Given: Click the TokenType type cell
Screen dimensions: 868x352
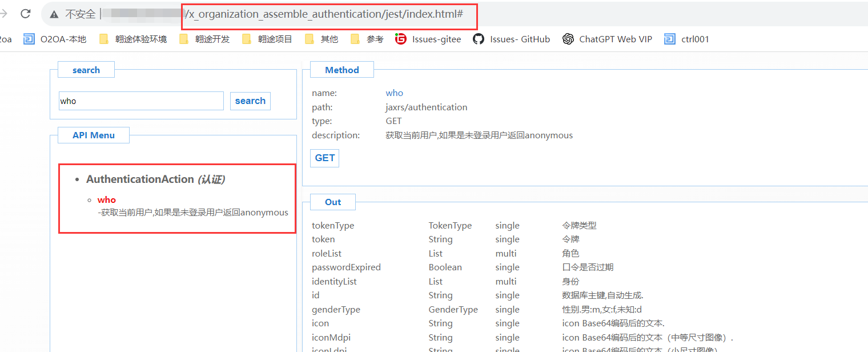Looking at the screenshot, I should (451, 225).
